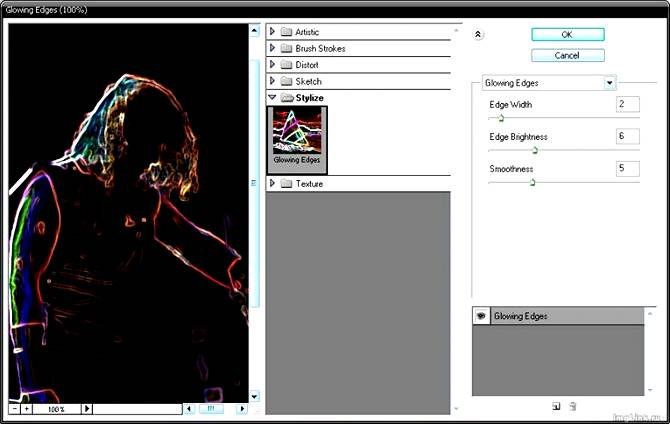This screenshot has width=670, height=424.
Task: Click the Edge Brightness value field
Action: [627, 136]
